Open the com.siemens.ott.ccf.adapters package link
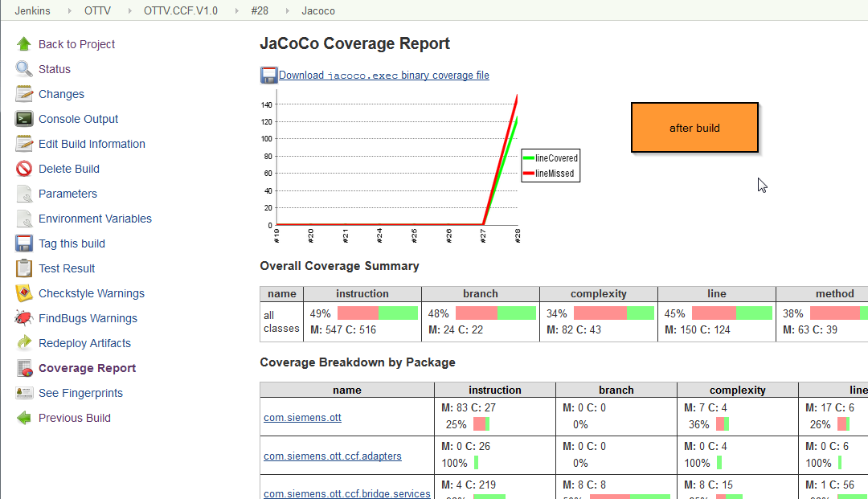The height and width of the screenshot is (499, 868). click(332, 456)
